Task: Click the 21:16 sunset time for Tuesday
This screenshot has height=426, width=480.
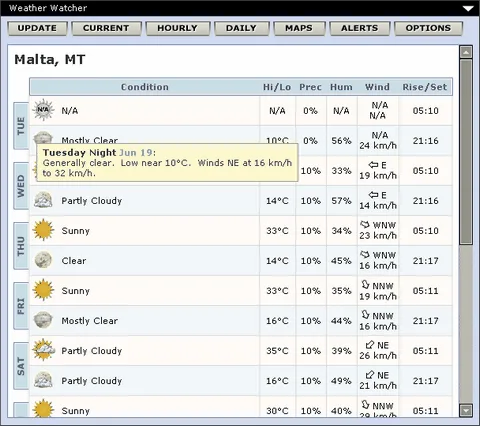Action: point(426,141)
